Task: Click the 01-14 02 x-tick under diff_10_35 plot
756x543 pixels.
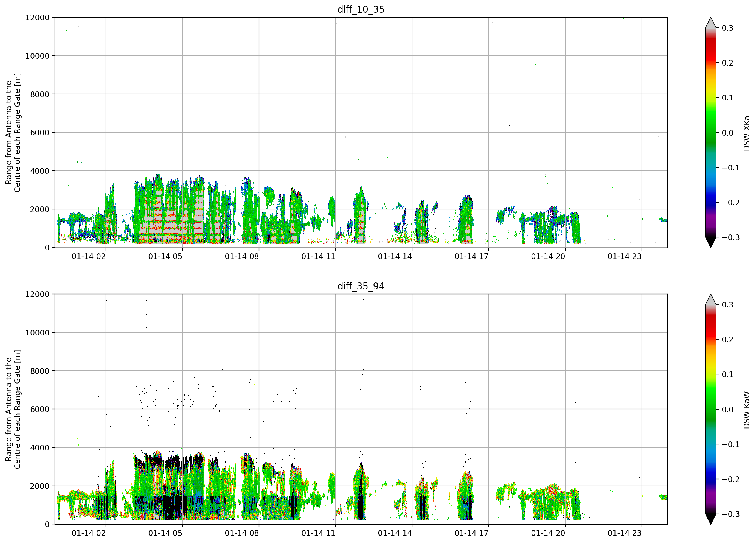Action: [x=89, y=256]
